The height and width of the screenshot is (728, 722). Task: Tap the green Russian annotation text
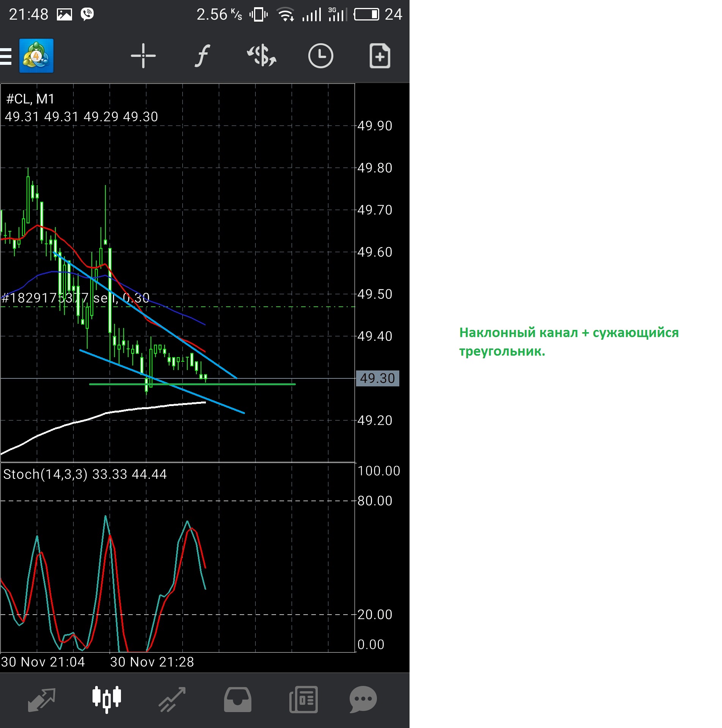569,342
